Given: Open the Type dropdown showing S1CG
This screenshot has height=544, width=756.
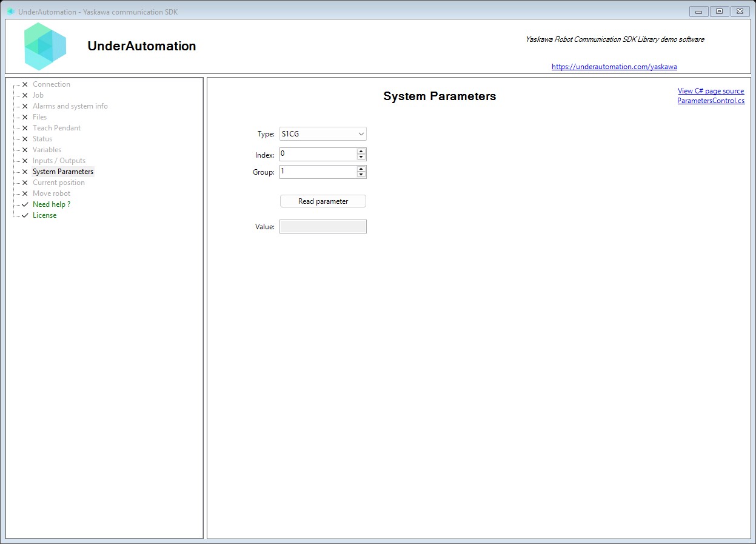Looking at the screenshot, I should pyautogui.click(x=323, y=134).
